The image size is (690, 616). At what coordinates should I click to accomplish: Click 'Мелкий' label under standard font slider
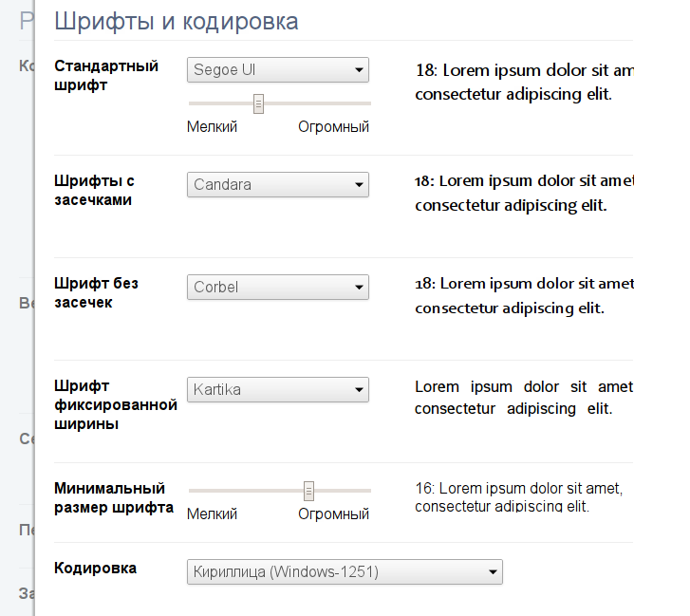point(212,127)
